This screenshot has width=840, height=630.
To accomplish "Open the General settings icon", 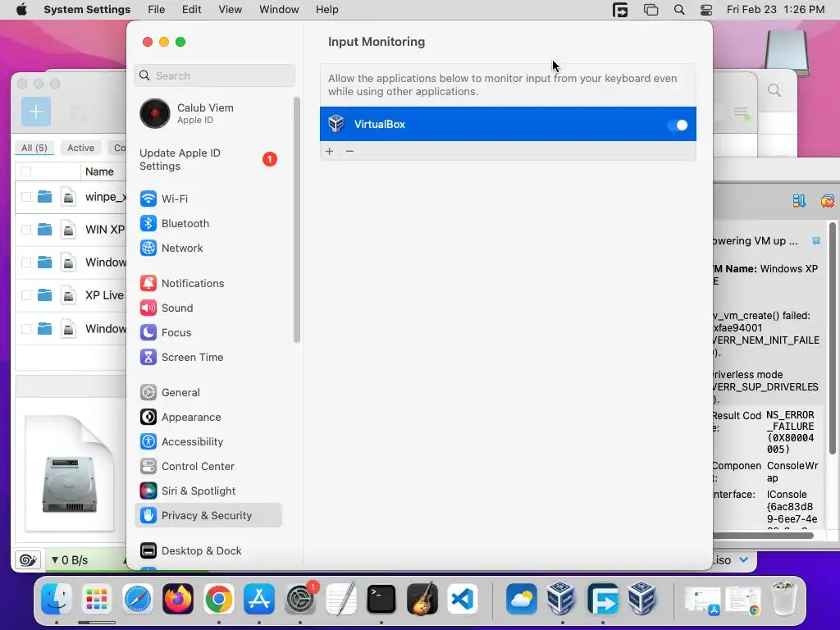I will click(x=148, y=393).
